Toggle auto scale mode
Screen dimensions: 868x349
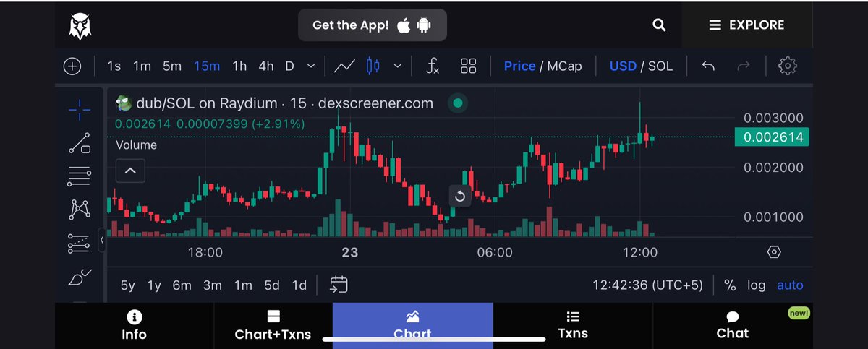tap(790, 285)
